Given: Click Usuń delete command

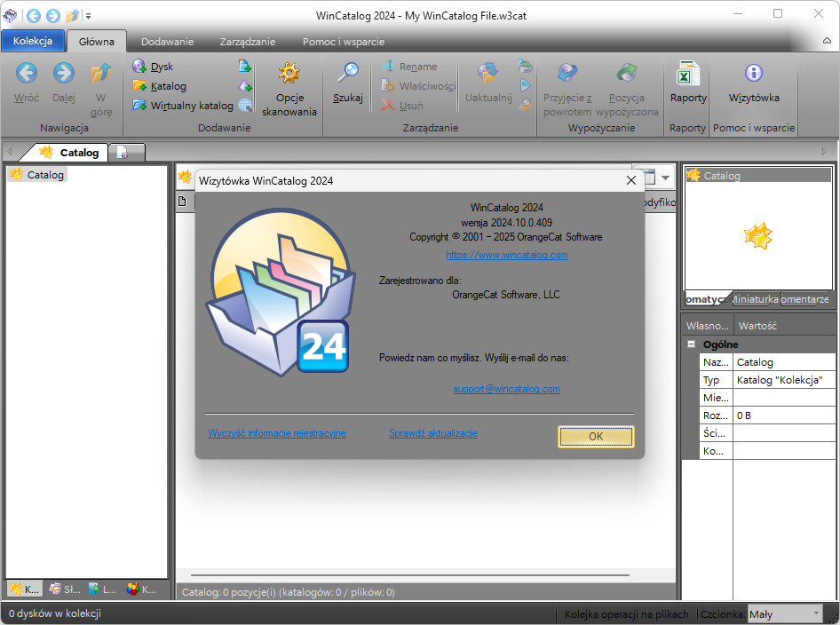Looking at the screenshot, I should coord(402,105).
